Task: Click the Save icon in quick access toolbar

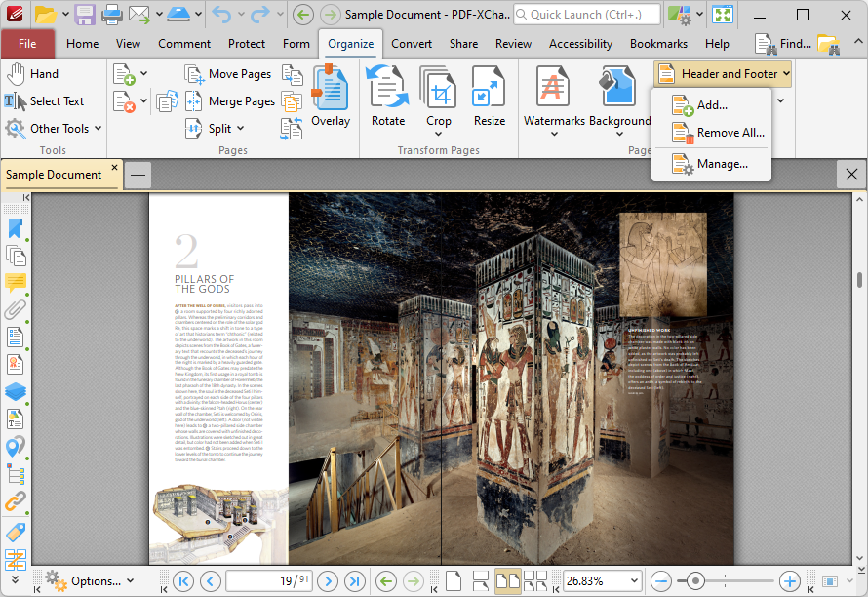Action: pyautogui.click(x=85, y=15)
